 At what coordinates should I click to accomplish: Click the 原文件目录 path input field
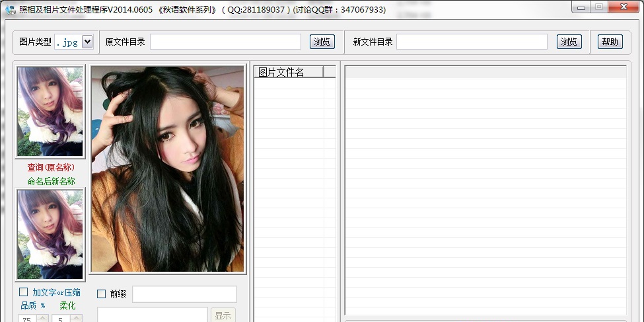[225, 42]
